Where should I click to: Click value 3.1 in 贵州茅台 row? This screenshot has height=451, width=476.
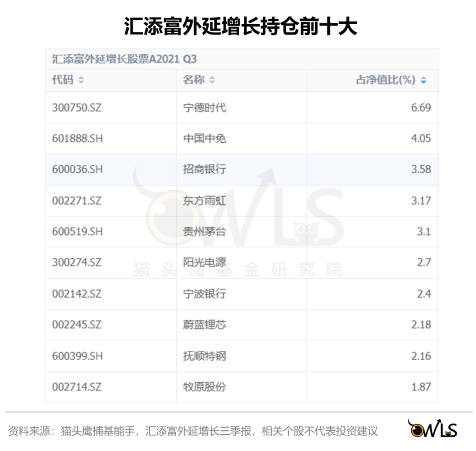424,232
